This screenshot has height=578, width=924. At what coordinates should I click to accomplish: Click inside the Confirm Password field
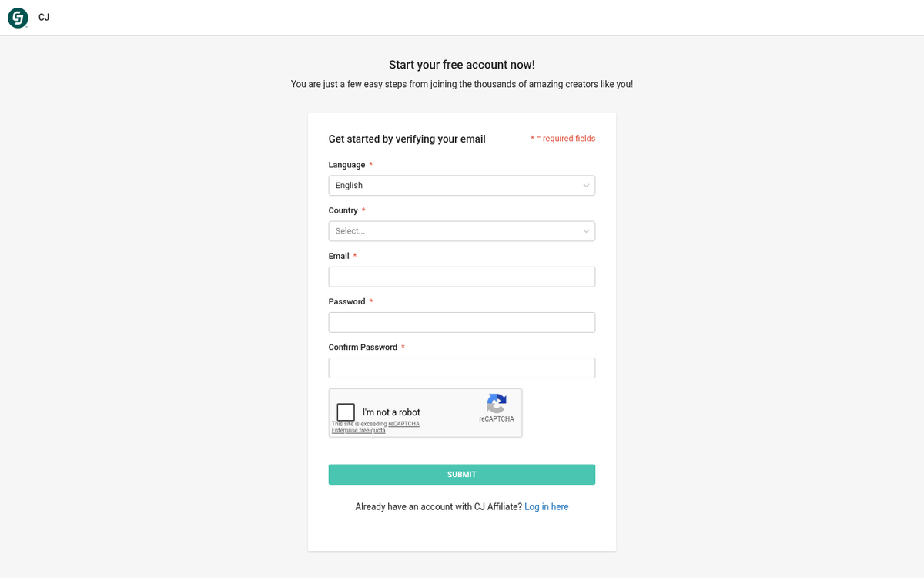(461, 368)
